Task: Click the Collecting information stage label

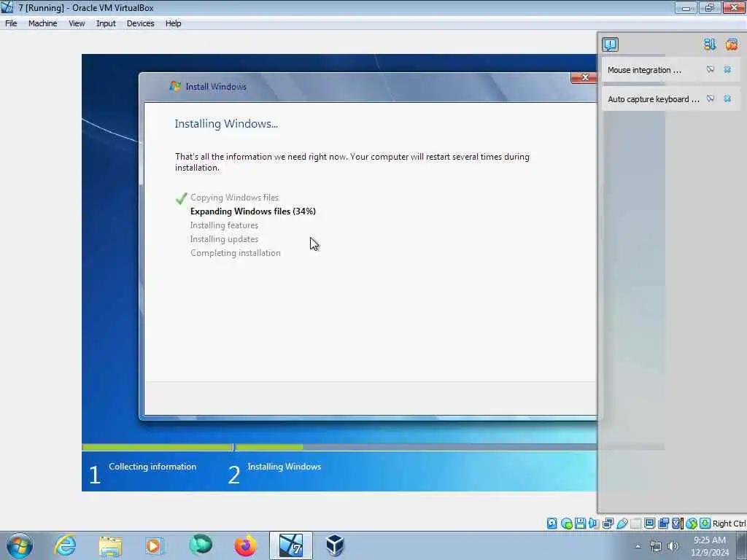Action: coord(152,467)
